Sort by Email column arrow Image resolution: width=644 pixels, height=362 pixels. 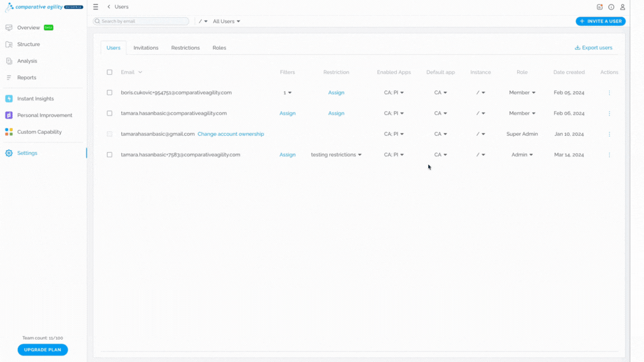(x=140, y=72)
